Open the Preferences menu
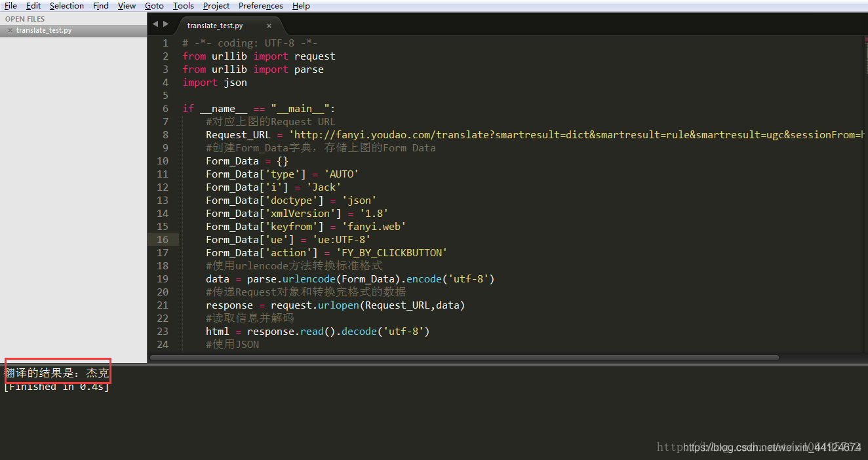 point(261,6)
